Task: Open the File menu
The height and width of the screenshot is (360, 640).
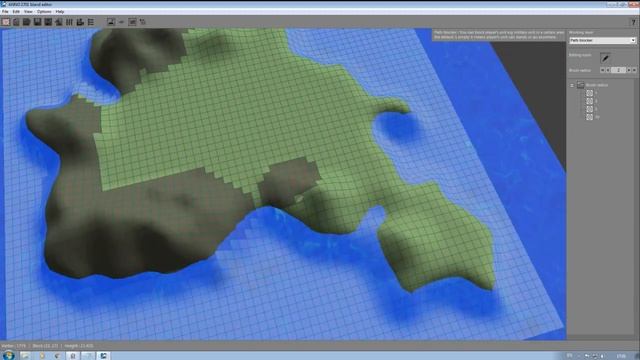Action: coord(5,12)
